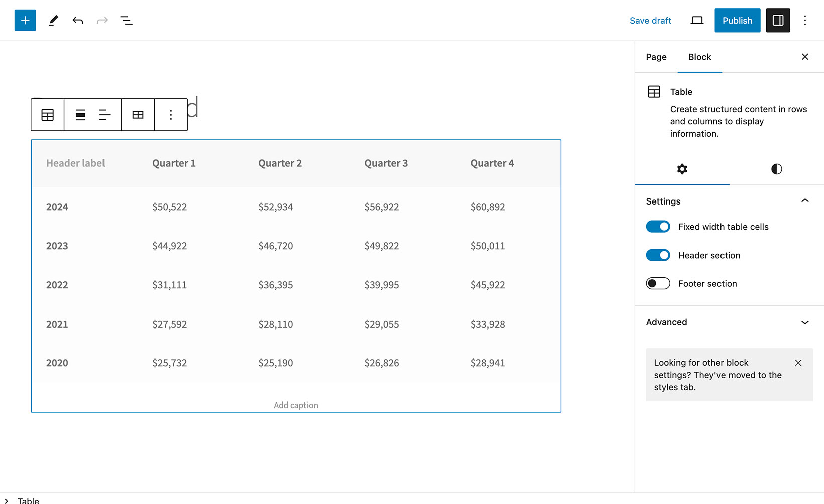Viewport: 824px width, 504px height.
Task: Open the Styles tab half-circle icon
Action: (776, 169)
